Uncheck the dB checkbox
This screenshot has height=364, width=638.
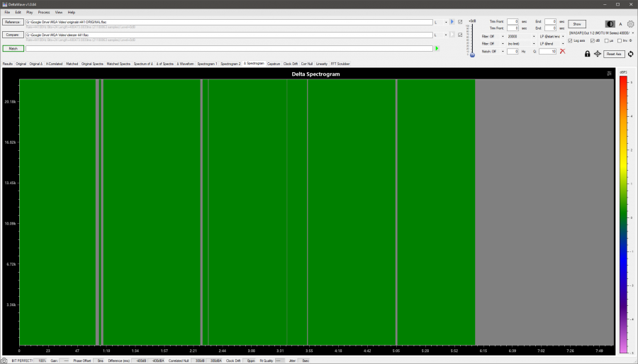tap(592, 40)
